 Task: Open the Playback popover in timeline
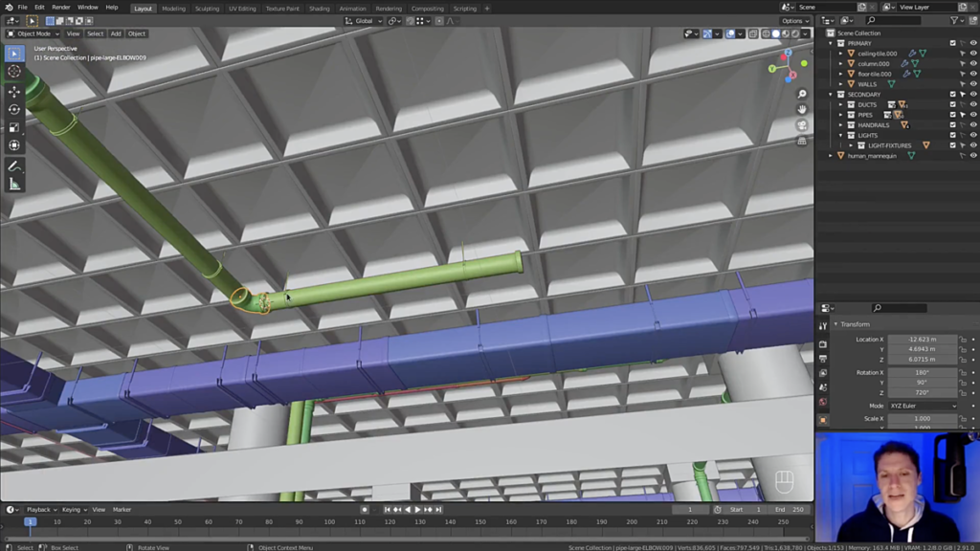pos(41,510)
